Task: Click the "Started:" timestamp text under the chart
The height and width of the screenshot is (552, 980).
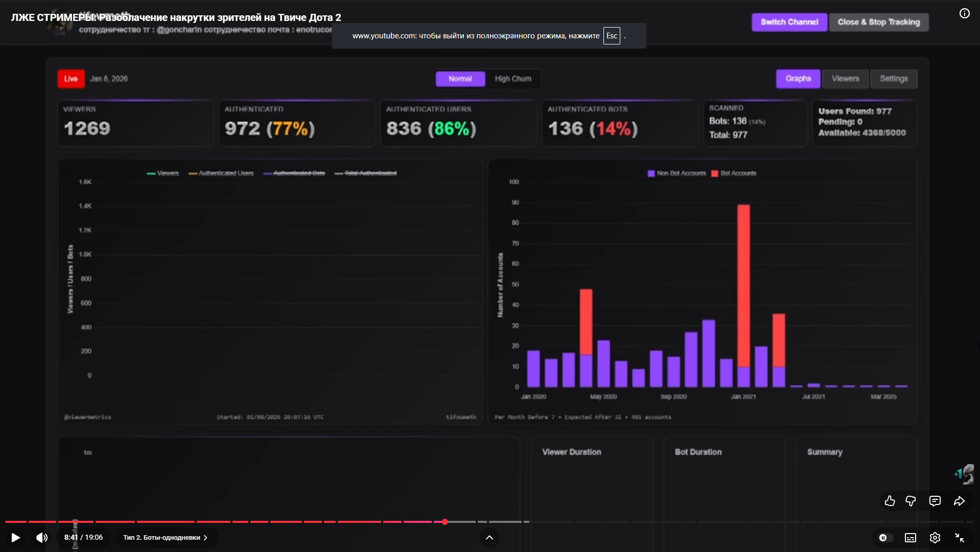Action: [x=270, y=417]
